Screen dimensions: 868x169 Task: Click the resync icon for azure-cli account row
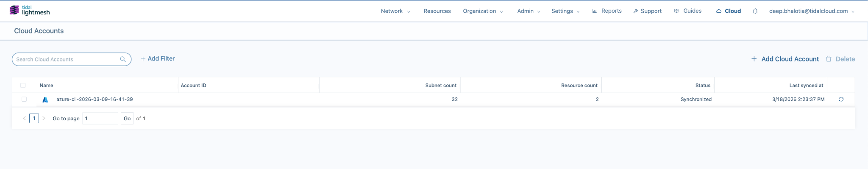(841, 99)
